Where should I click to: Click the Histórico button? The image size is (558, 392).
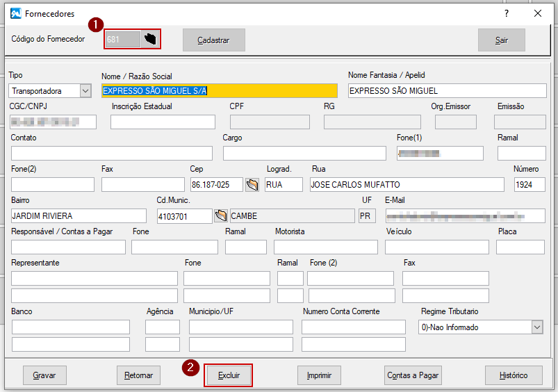514,375
